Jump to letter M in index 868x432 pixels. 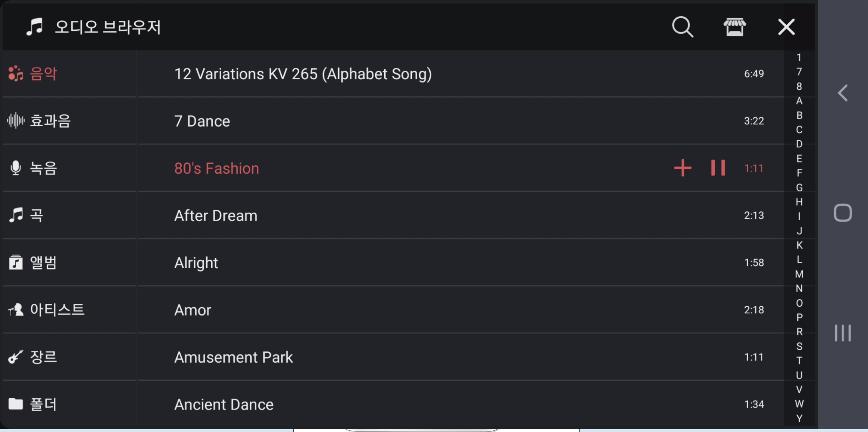coord(799,274)
